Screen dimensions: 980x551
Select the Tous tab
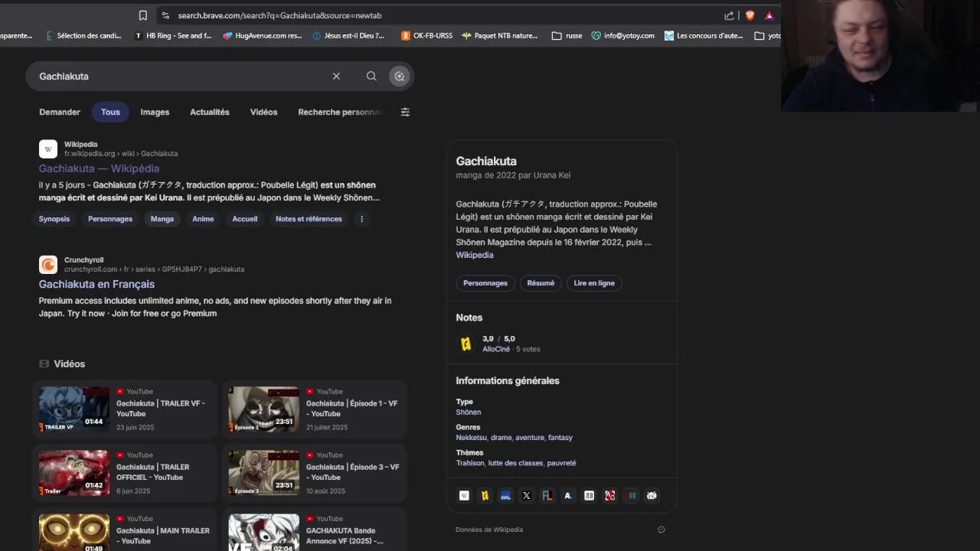[x=110, y=112]
